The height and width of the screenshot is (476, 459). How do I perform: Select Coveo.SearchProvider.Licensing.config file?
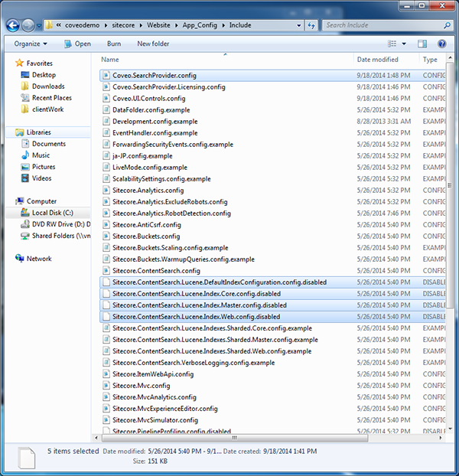168,87
